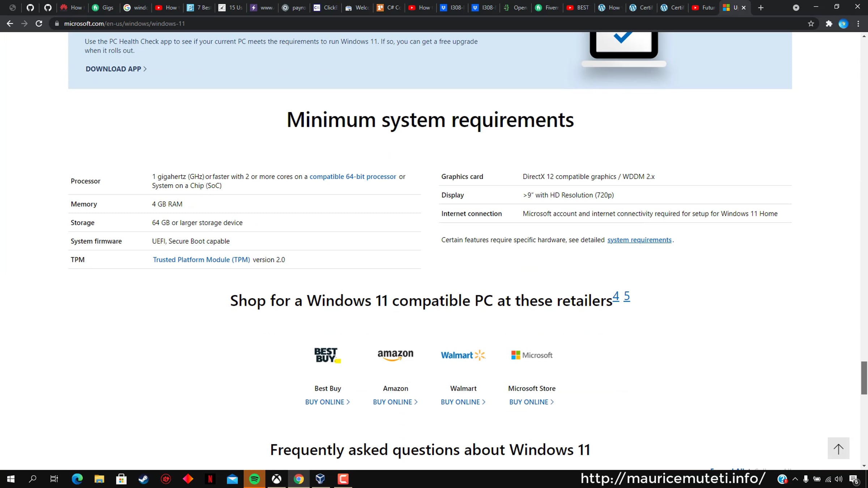Viewport: 868px width, 488px height.
Task: Click Microsoft Store BUY ONLINE link
Action: coord(531,402)
